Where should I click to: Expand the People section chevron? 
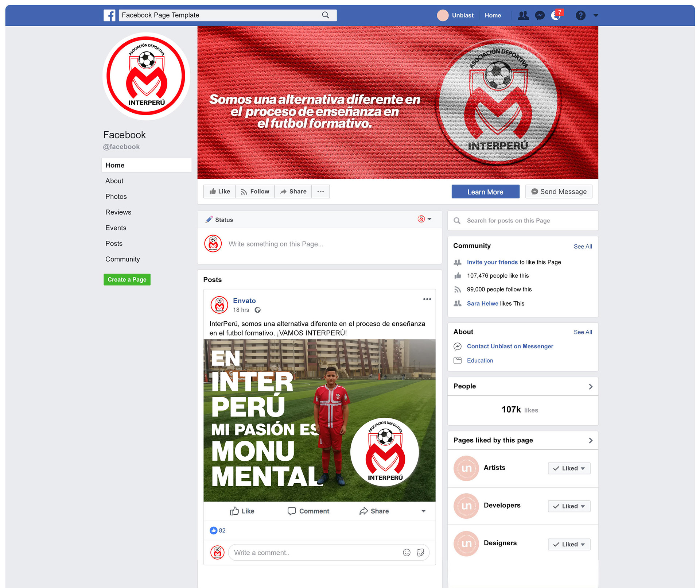click(x=591, y=386)
